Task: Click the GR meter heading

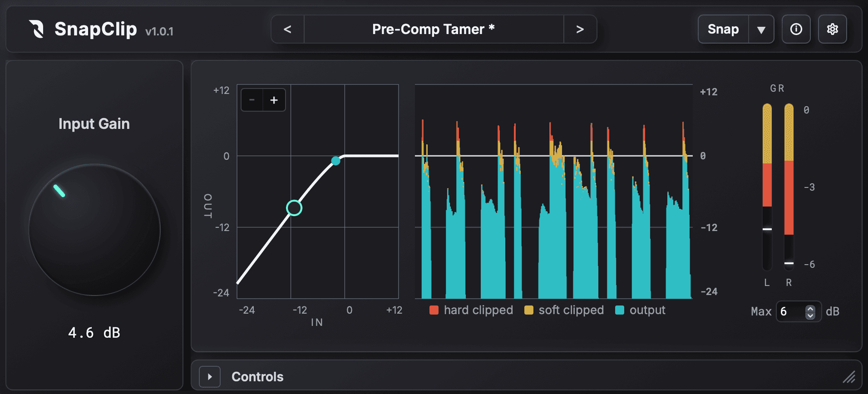Action: (x=777, y=88)
